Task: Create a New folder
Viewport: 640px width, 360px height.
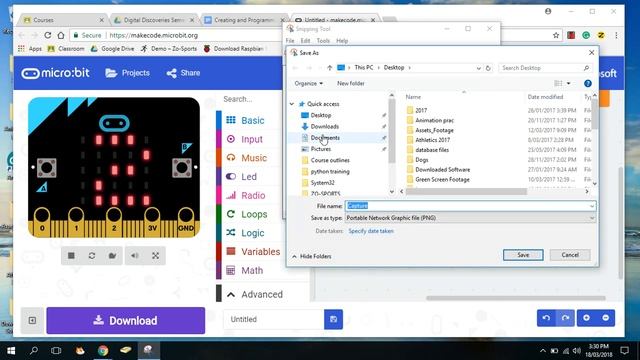Action: tap(351, 83)
